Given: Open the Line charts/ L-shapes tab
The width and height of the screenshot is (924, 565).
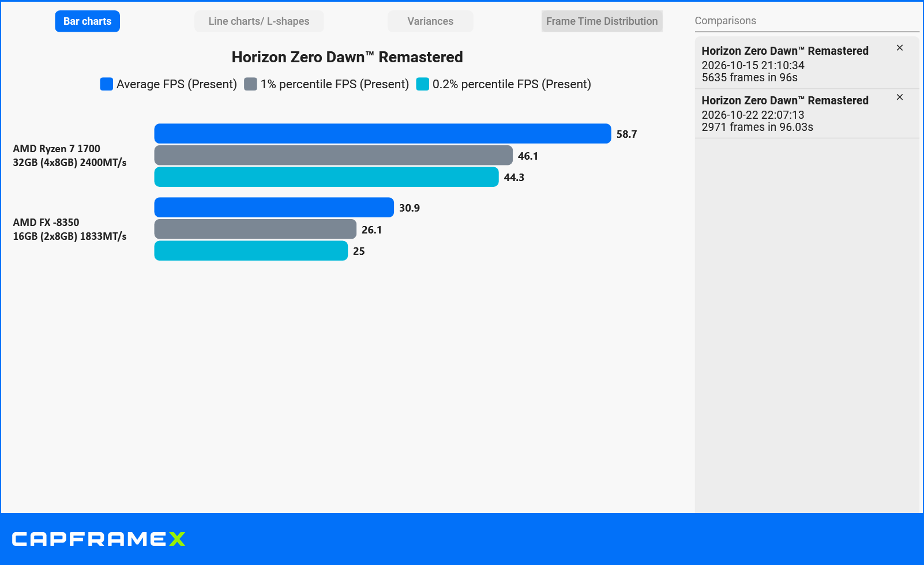Looking at the screenshot, I should pyautogui.click(x=259, y=21).
